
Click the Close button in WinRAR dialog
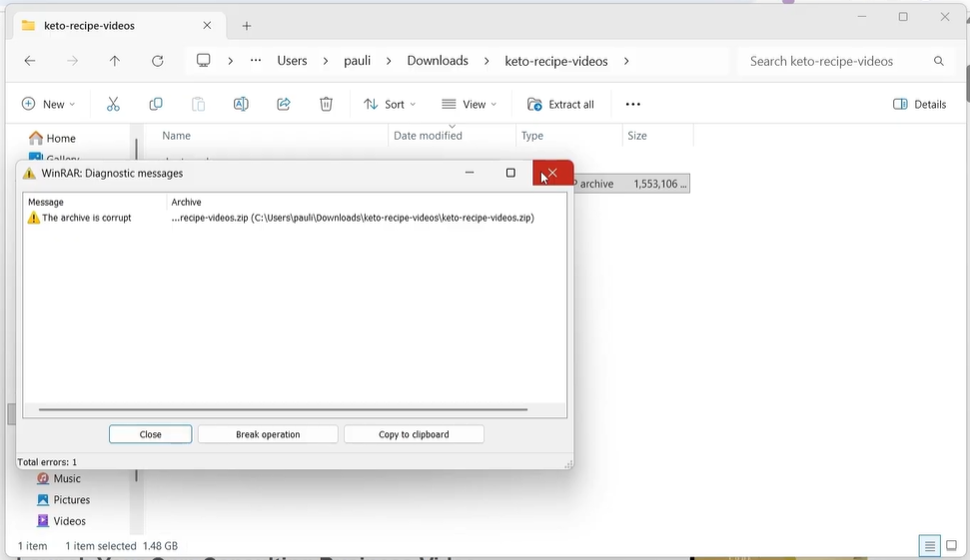point(150,434)
